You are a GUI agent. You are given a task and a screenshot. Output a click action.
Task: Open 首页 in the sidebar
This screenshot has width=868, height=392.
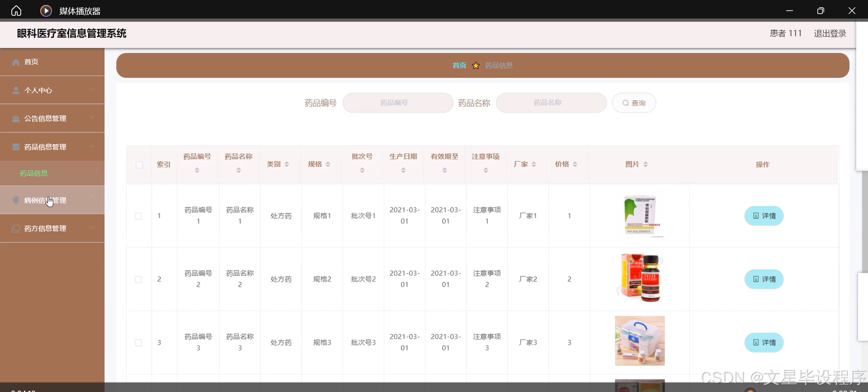point(52,62)
